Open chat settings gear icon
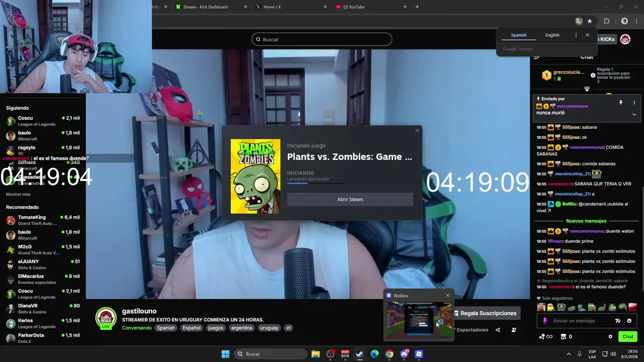Viewport: 644px width, 362px height. point(610,337)
